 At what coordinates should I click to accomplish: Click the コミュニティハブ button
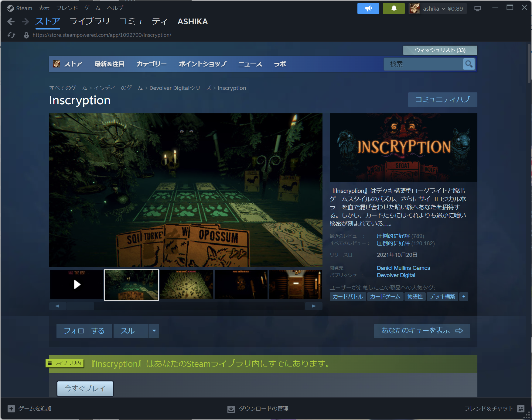tap(442, 100)
